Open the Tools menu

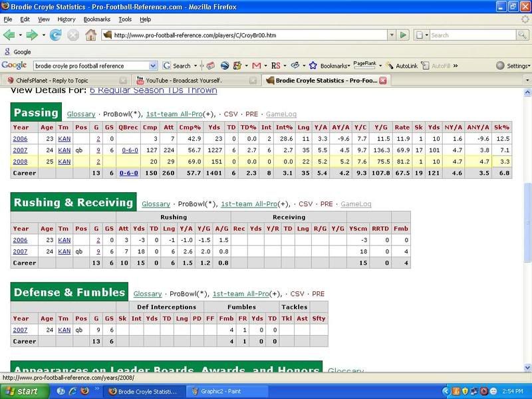click(125, 19)
